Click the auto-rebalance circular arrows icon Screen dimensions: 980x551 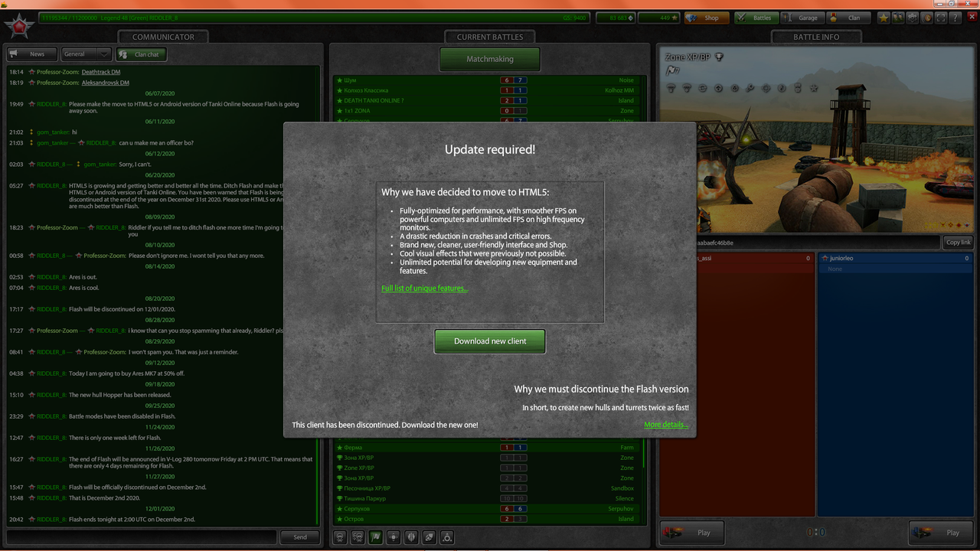point(703,88)
